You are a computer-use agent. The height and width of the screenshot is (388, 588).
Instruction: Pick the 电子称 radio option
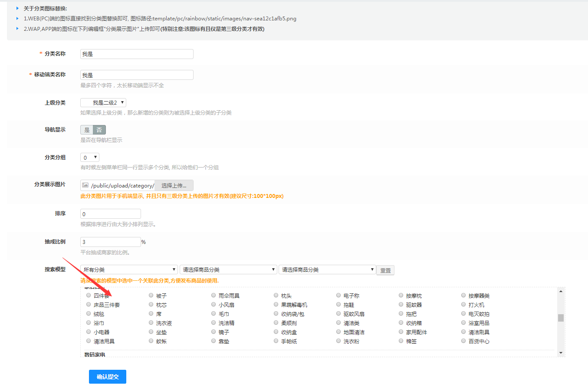(x=339, y=296)
